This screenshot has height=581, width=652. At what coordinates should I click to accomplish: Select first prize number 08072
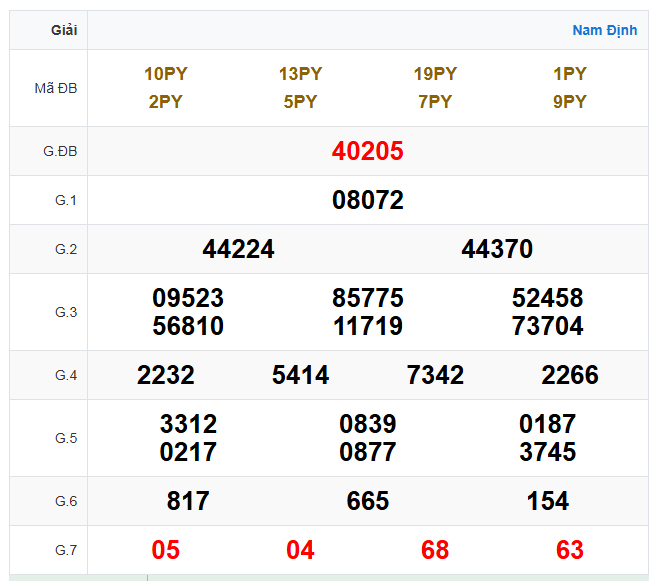[367, 200]
